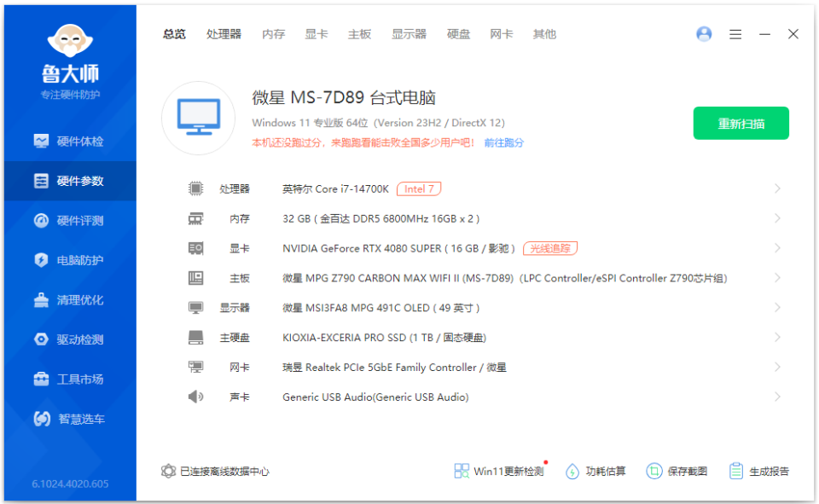Image resolution: width=819 pixels, height=504 pixels.
Task: Click the 内存 RAM icon
Action: point(196,218)
